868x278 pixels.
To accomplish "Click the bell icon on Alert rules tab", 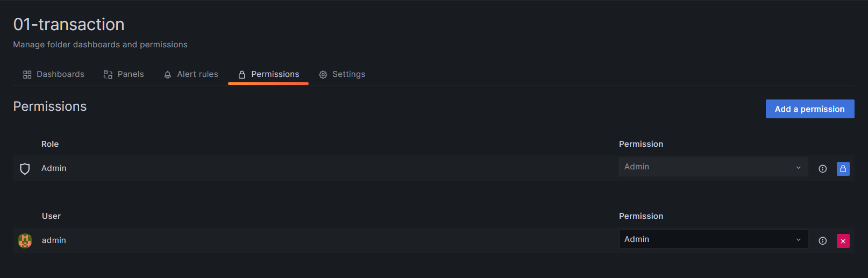I will [168, 75].
